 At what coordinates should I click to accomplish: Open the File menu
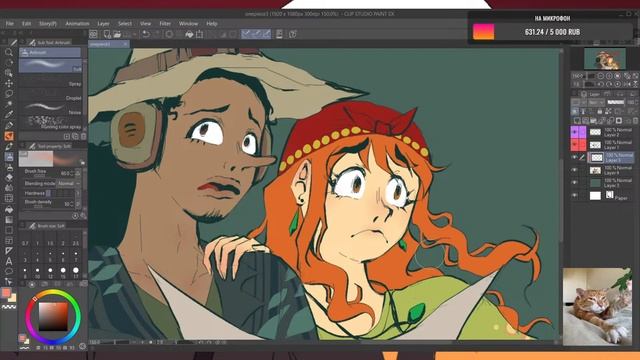9,24
